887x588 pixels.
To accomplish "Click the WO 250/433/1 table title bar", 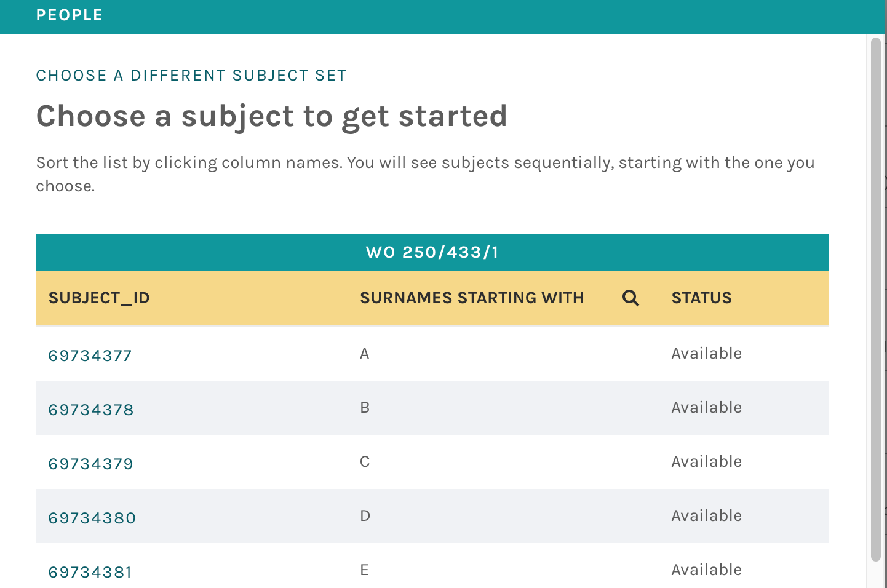I will click(x=432, y=253).
